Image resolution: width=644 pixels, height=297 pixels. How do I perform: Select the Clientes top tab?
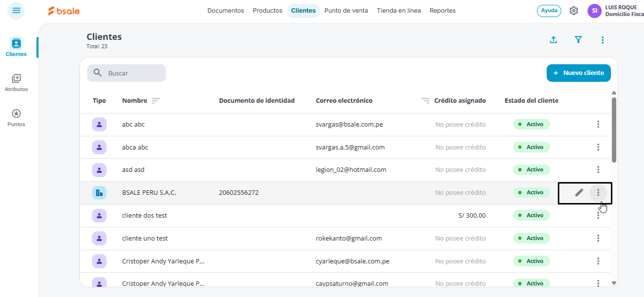[x=303, y=11]
